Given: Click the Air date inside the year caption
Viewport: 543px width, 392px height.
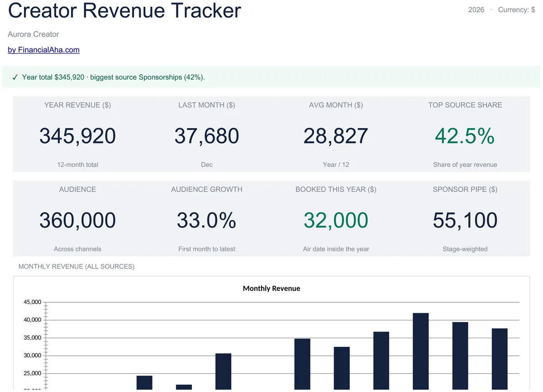Looking at the screenshot, I should tap(336, 249).
